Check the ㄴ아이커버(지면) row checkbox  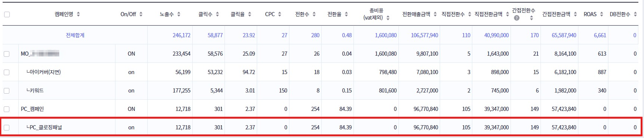pyautogui.click(x=7, y=72)
